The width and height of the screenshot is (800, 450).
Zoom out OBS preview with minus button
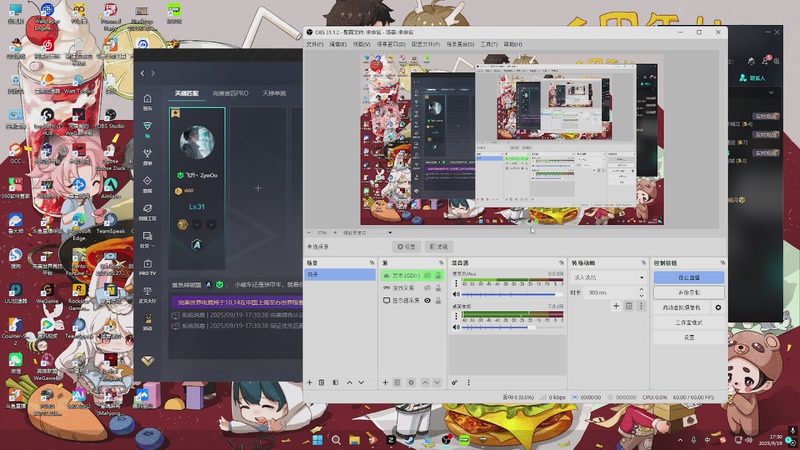tap(309, 233)
